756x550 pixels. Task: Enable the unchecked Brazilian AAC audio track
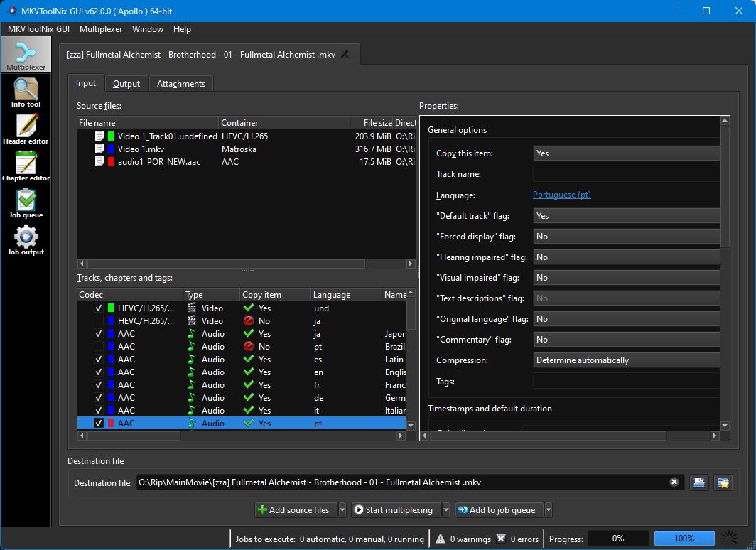point(99,347)
